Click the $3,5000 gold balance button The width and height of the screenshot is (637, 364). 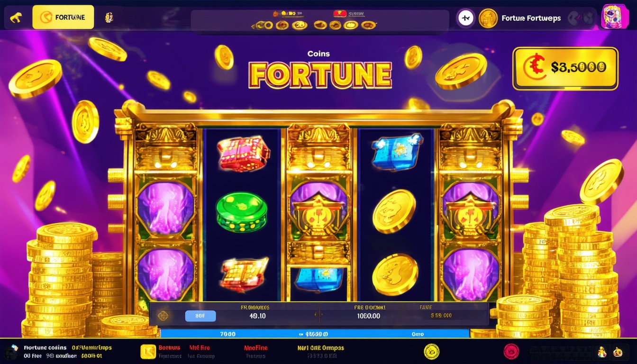(x=565, y=68)
